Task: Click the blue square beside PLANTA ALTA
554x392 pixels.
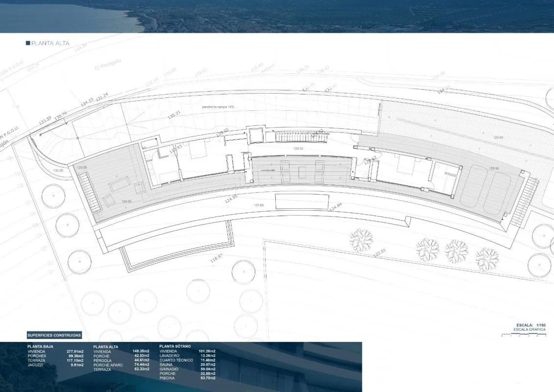Action: coord(28,43)
